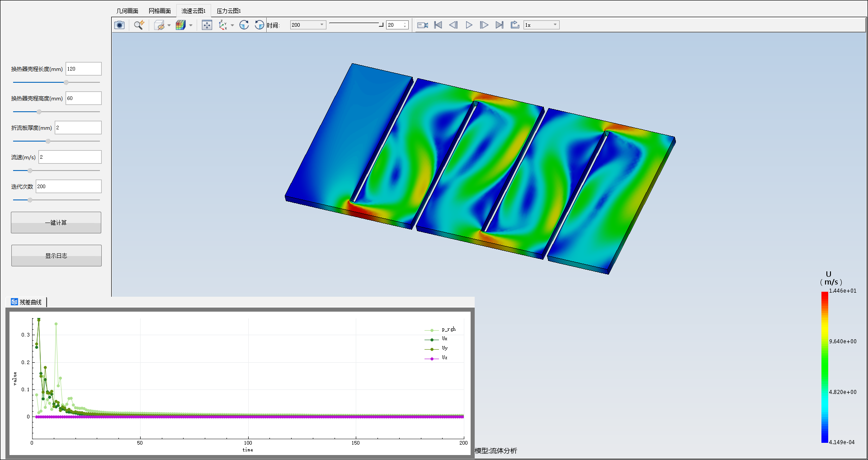Click the rotate clockwise view icon
Image resolution: width=868 pixels, height=460 pixels.
coord(244,25)
